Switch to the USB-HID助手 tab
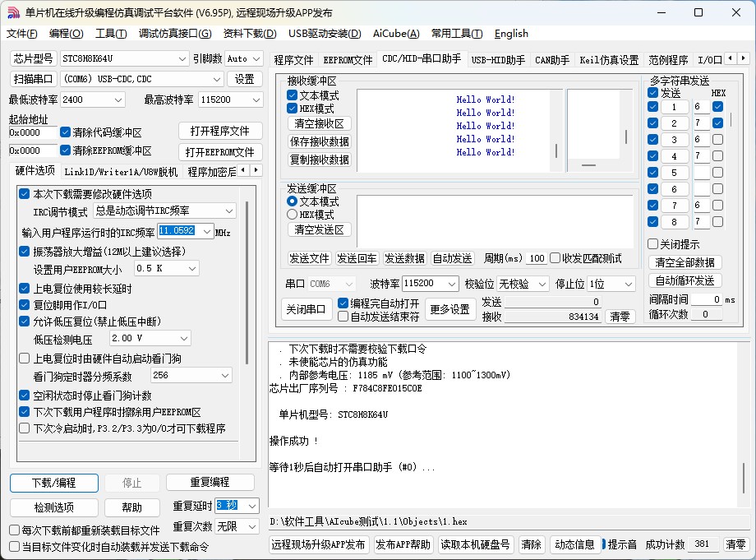This screenshot has width=756, height=560. pyautogui.click(x=498, y=60)
